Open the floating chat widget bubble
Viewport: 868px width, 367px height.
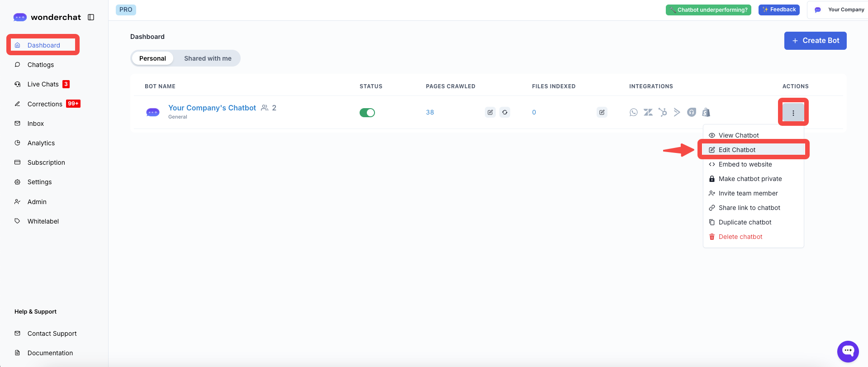[x=848, y=351]
